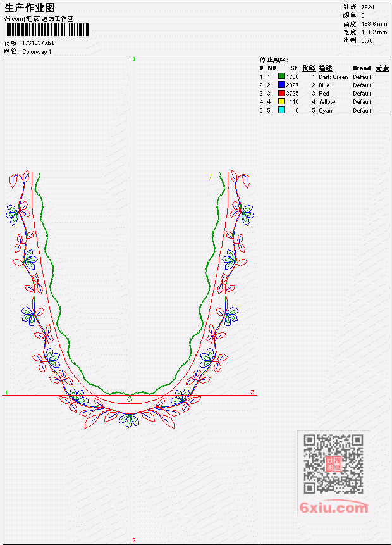Click the scale value 0.70
The width and height of the screenshot is (392, 545).
[x=367, y=41]
